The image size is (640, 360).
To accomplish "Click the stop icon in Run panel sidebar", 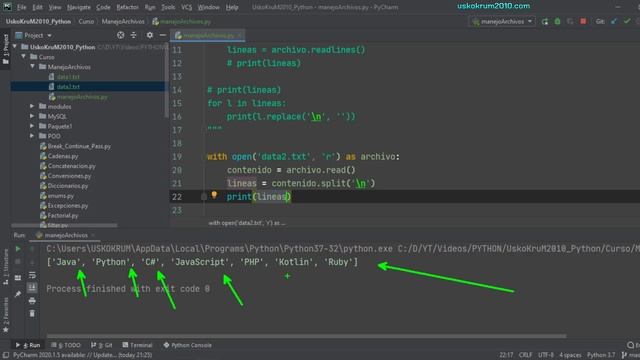I will [18, 262].
